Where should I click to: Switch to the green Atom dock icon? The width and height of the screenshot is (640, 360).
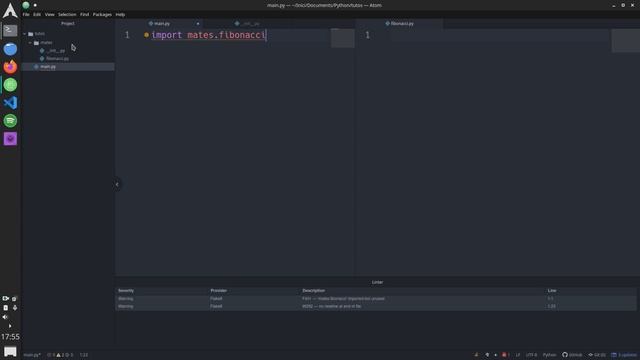10,85
